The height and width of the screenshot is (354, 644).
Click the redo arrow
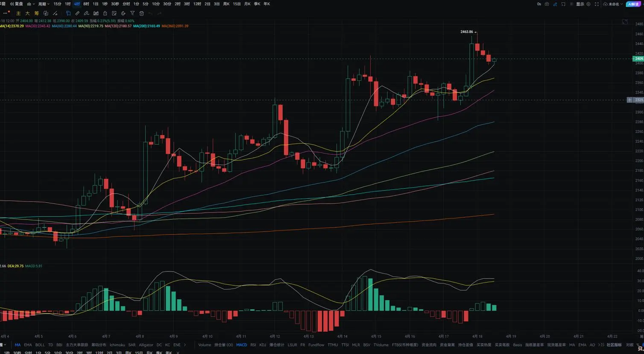[160, 13]
